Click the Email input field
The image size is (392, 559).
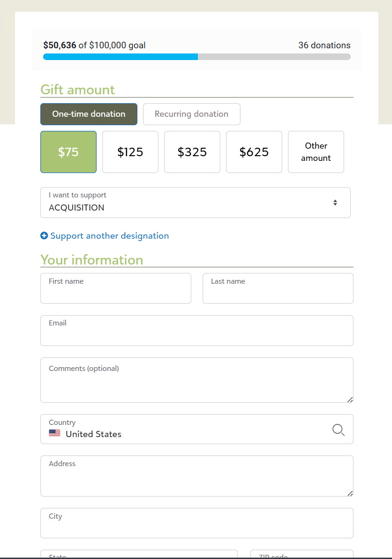pyautogui.click(x=196, y=330)
